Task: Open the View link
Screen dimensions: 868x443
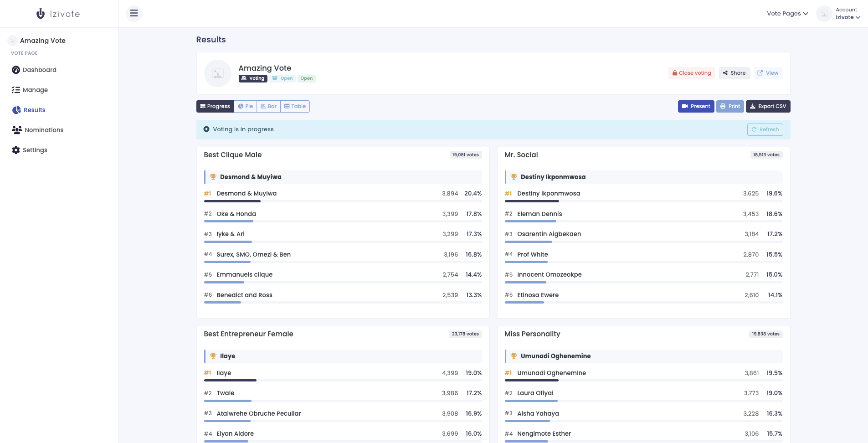Action: [768, 73]
